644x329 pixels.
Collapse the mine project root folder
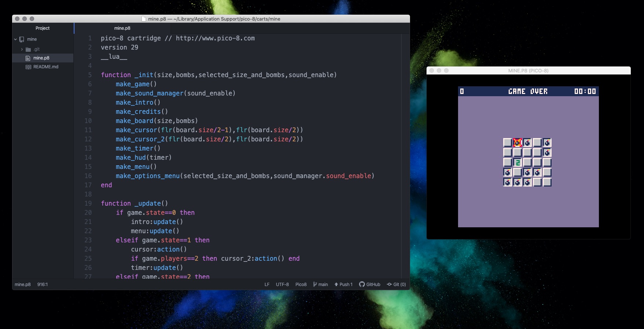pyautogui.click(x=15, y=39)
